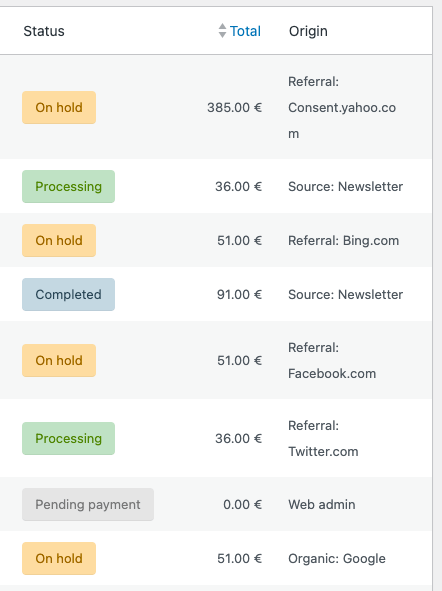Image resolution: width=442 pixels, height=591 pixels.
Task: Click the Pending payment status badge
Action: tap(88, 504)
